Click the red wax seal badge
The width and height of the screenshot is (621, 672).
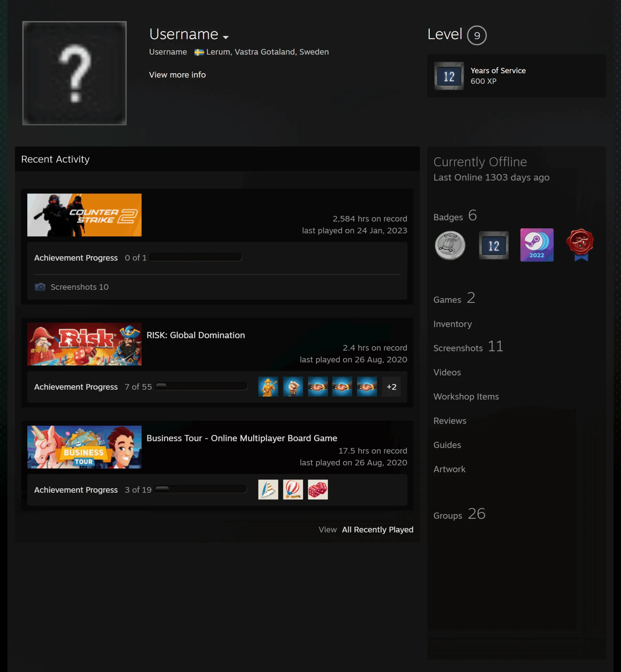(580, 245)
